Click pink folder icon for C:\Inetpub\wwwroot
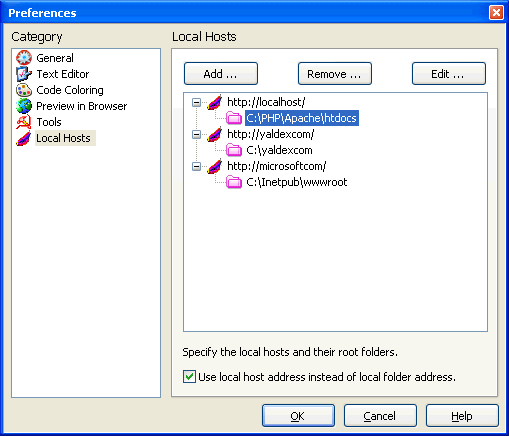This screenshot has width=509, height=436. (x=234, y=182)
